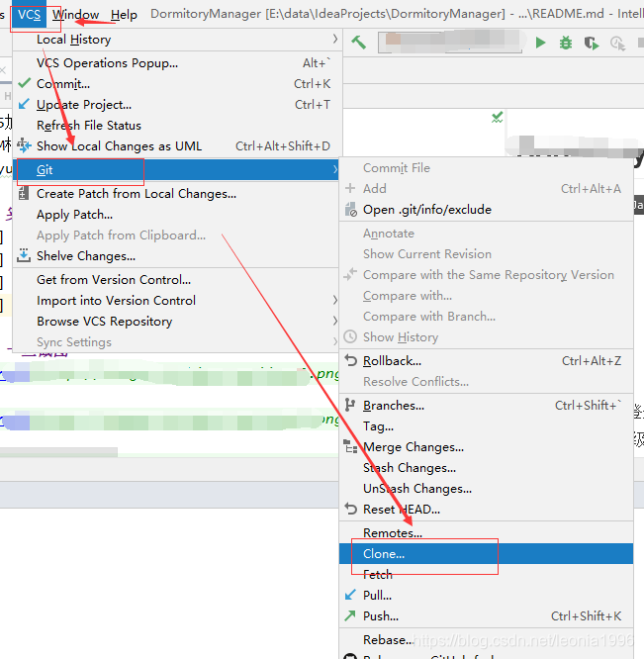Click the green Push arrow icon
Image resolution: width=644 pixels, height=659 pixels.
point(350,615)
